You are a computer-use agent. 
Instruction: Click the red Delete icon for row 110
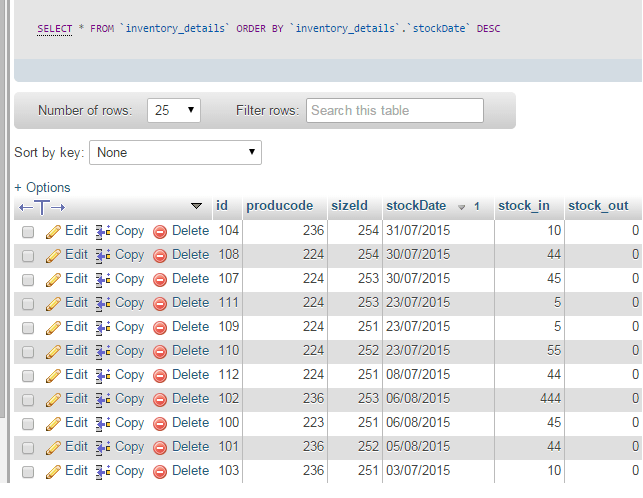coord(160,352)
